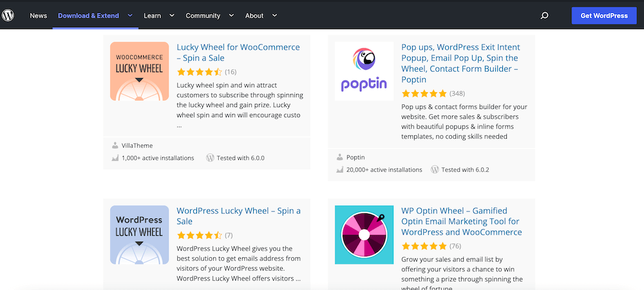
Task: Click the installations chart icon beside 20,000+ active installations
Action: point(339,169)
